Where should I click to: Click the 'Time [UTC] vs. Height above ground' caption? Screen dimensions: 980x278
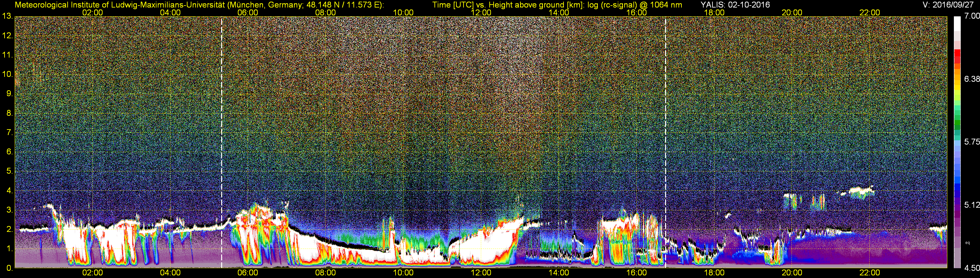[x=557, y=5]
